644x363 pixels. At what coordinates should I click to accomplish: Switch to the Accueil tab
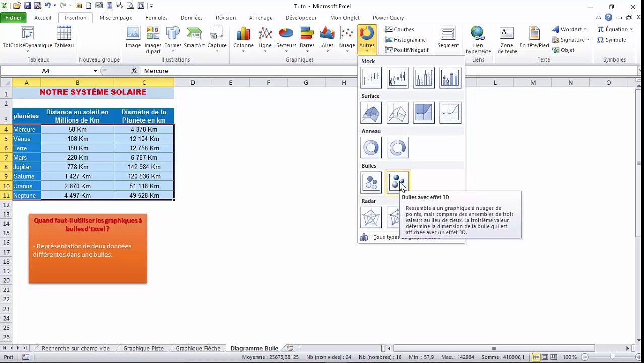click(x=43, y=18)
